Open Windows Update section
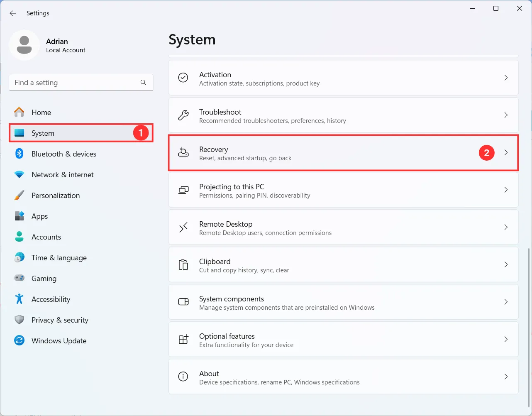Screen dimensions: 532x416 81,340
